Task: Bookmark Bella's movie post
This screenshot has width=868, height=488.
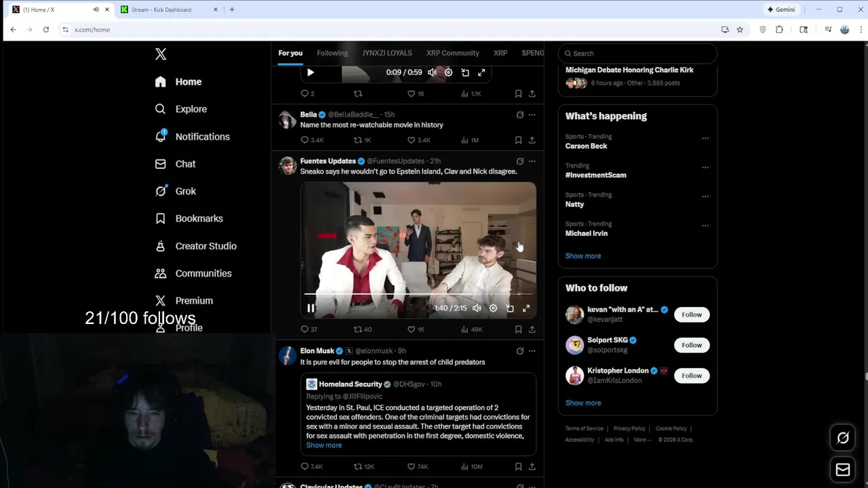Action: coord(518,140)
